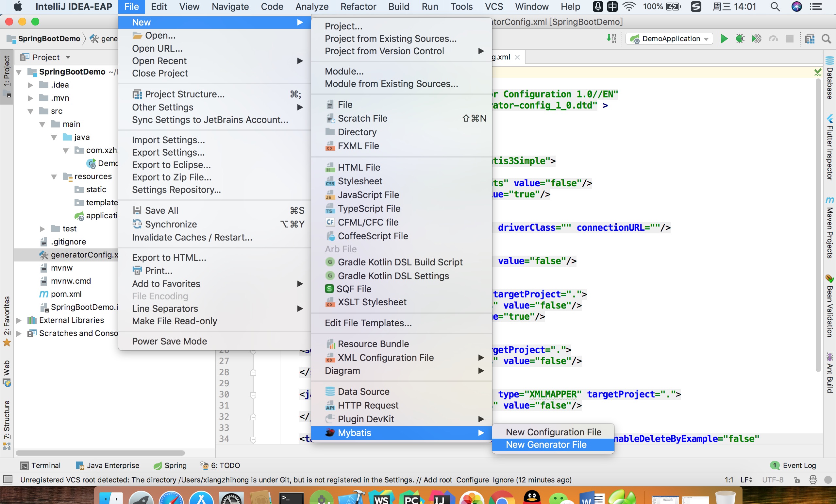
Task: Click SpringBootDemo breadcrumb in navigation bar
Action: point(44,39)
